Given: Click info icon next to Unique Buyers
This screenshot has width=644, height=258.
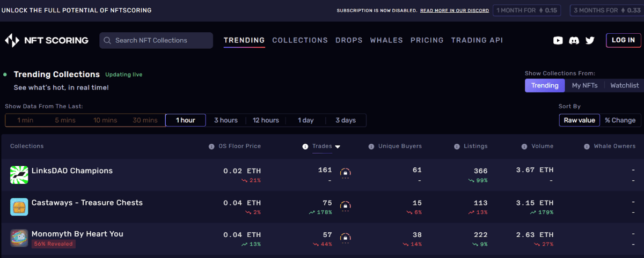Looking at the screenshot, I should (x=371, y=146).
